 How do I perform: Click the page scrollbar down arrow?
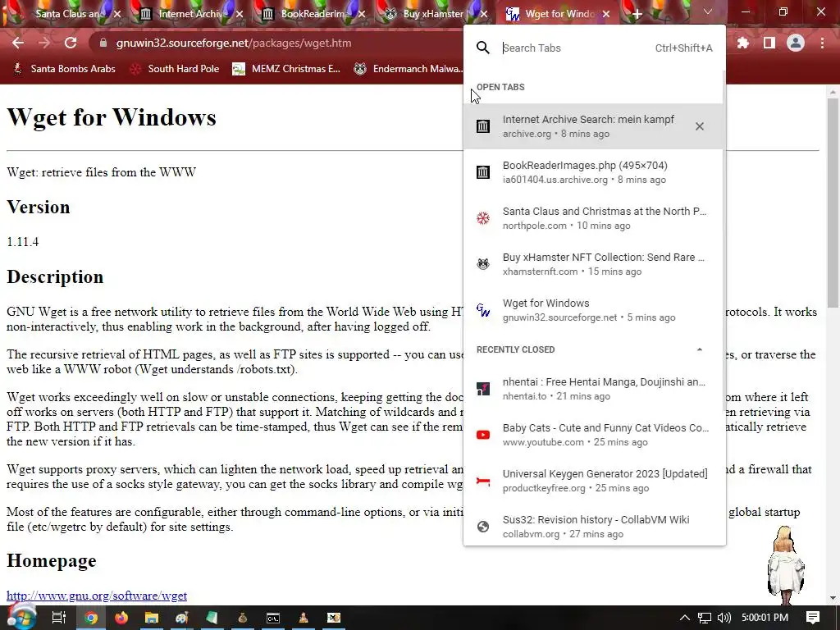click(x=833, y=598)
